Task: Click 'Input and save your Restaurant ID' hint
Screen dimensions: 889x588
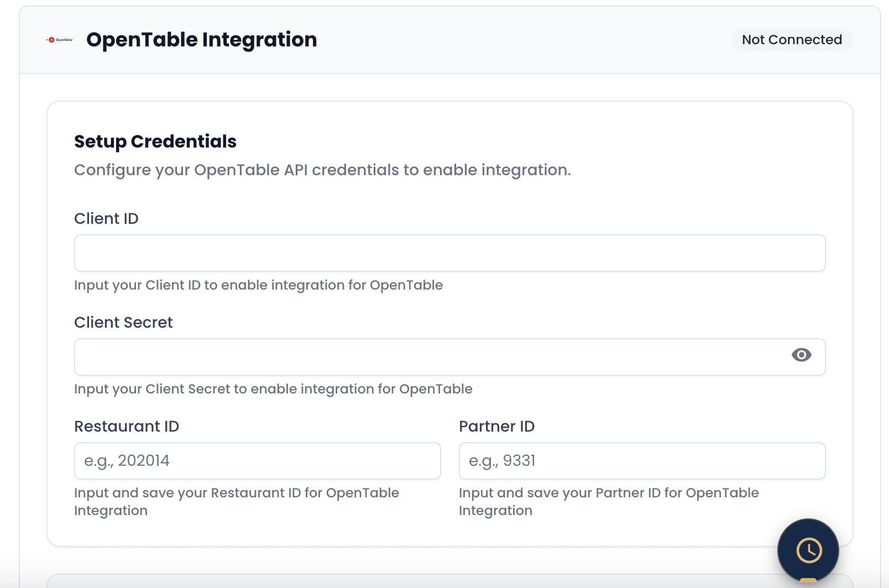Action: (237, 502)
